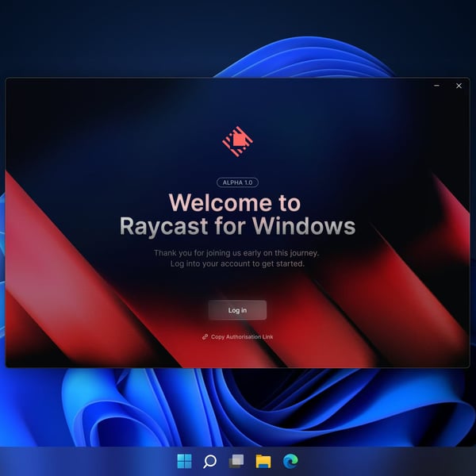Click 'Log into your account to get started' text
476x476 pixels.
tap(237, 264)
